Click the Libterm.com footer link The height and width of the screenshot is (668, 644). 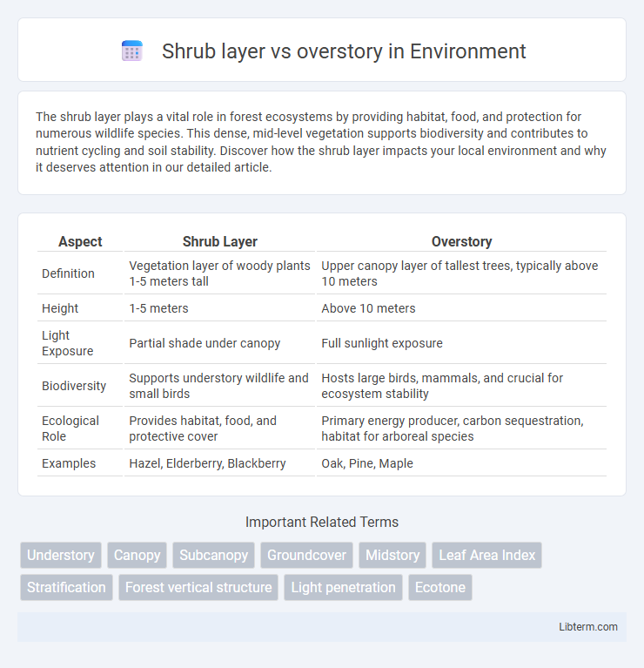point(587,627)
